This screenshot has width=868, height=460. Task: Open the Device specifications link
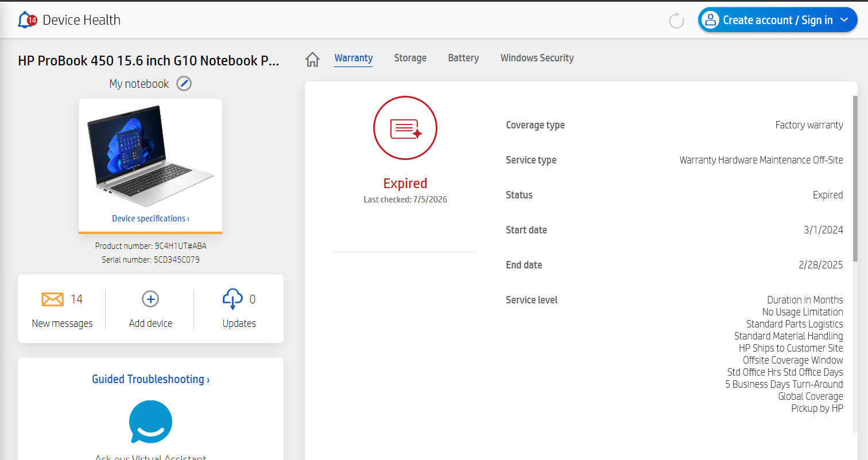pyautogui.click(x=150, y=219)
